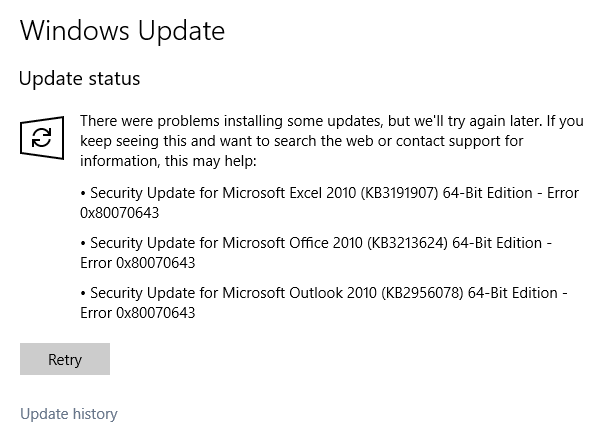Click "64-Bit Edition" in the Office update line
The height and width of the screenshot is (435, 600).
(497, 243)
